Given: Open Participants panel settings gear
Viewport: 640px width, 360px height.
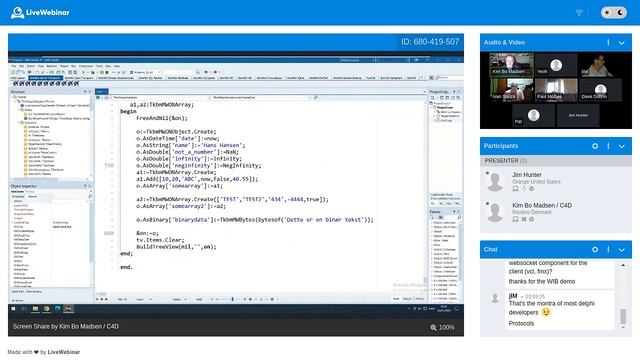Looking at the screenshot, I should tap(595, 146).
